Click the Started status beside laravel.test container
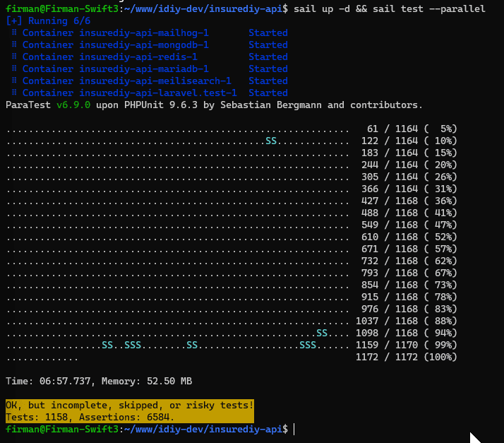Image resolution: width=504 pixels, height=443 pixels. coord(268,93)
